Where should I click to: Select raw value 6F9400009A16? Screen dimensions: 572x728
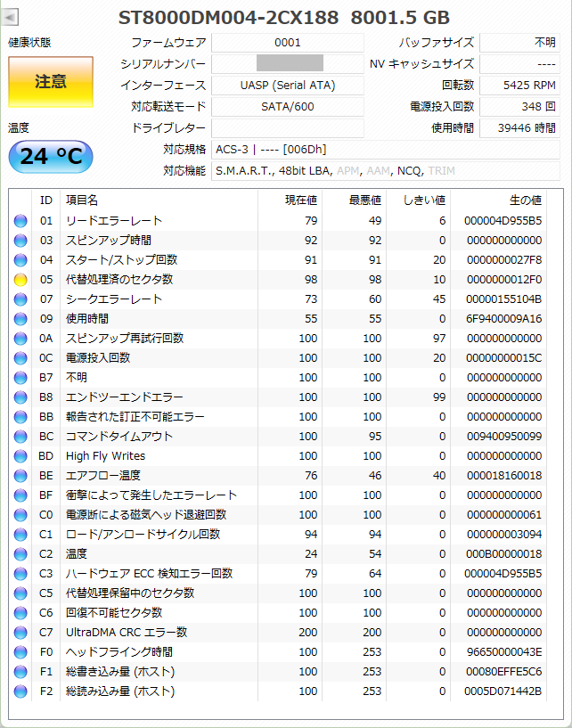tap(504, 319)
